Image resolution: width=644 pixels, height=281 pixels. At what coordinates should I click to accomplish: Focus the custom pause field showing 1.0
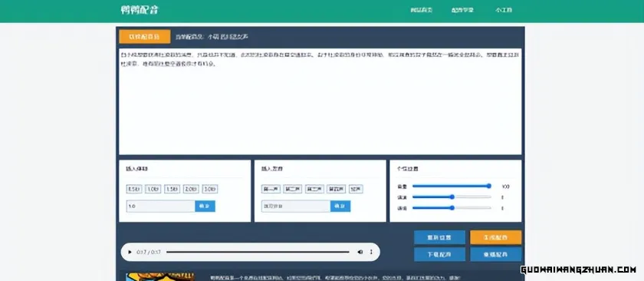point(160,206)
